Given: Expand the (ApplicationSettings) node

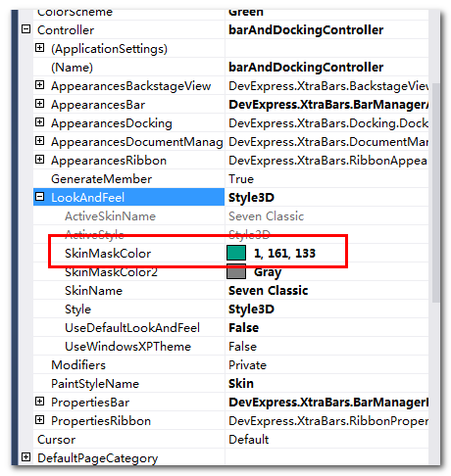Looking at the screenshot, I should (x=39, y=48).
